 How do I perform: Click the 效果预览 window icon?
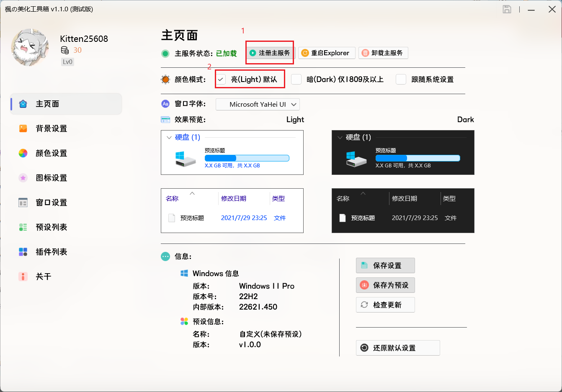[165, 120]
